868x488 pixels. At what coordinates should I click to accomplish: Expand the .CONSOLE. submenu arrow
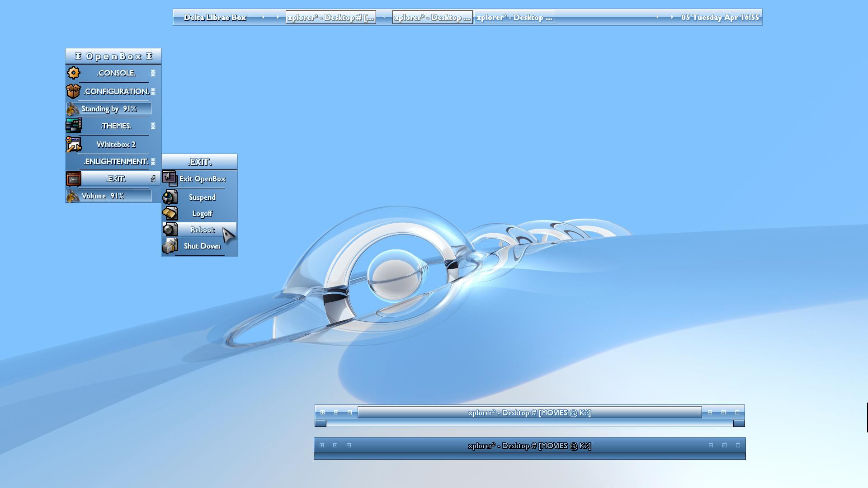153,73
